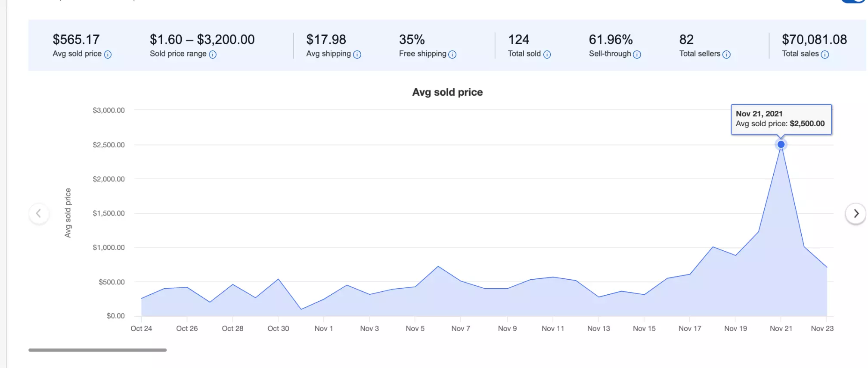Click the $565.17 average sold price value
The image size is (868, 368).
pos(76,40)
